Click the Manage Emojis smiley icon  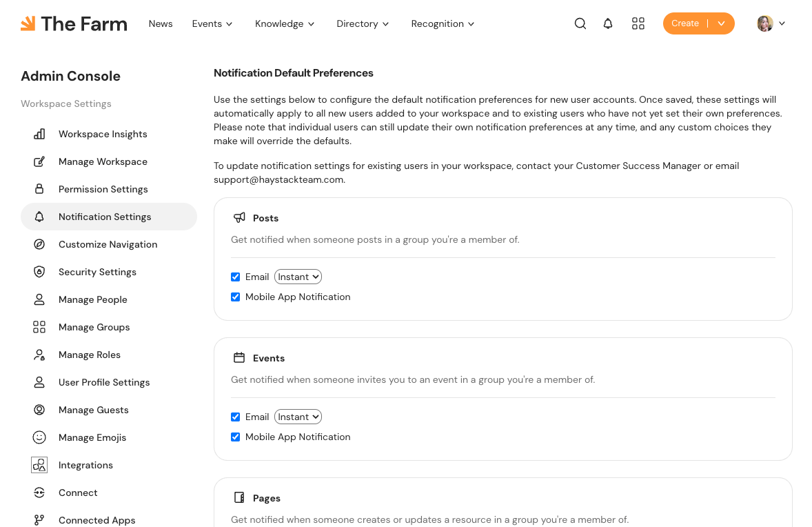39,437
